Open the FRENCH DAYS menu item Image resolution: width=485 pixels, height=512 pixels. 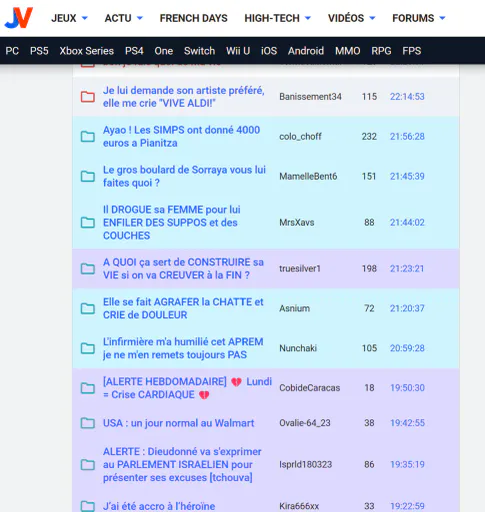click(x=194, y=18)
